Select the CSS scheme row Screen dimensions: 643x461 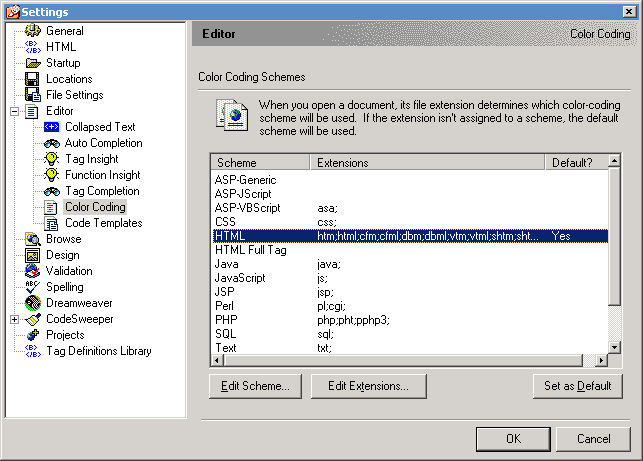pyautogui.click(x=410, y=222)
